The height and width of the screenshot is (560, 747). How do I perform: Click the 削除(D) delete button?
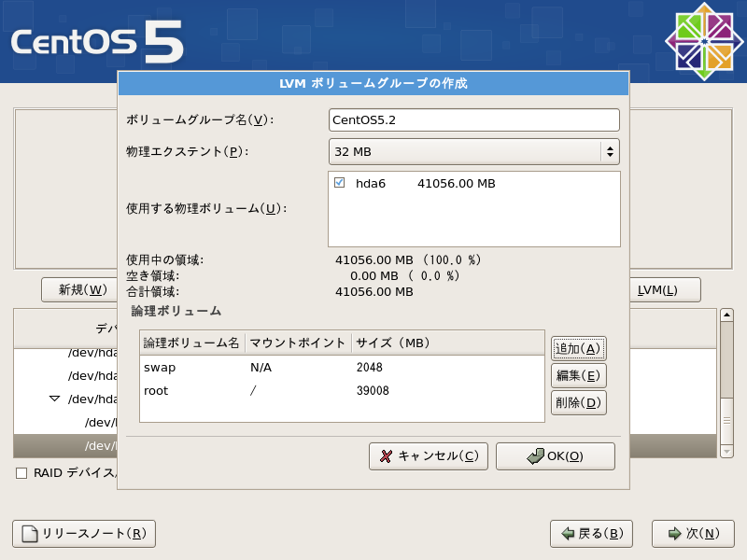pos(579,403)
